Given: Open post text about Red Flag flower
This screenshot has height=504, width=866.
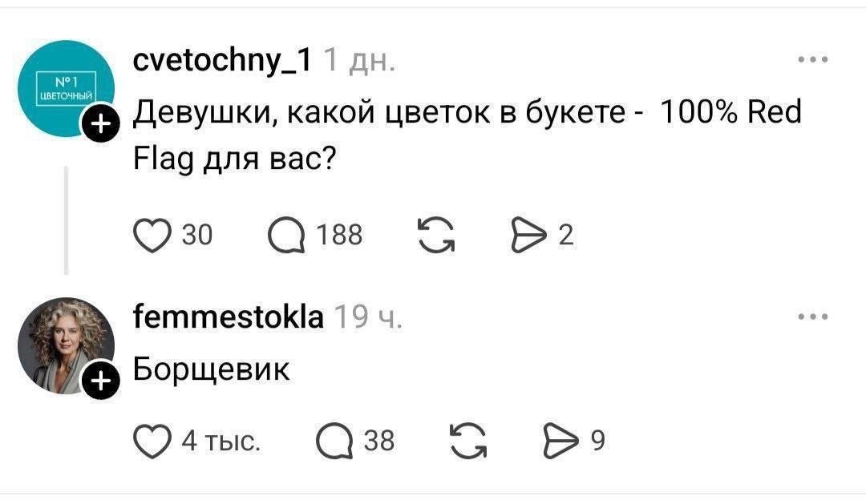Looking at the screenshot, I should [467, 135].
